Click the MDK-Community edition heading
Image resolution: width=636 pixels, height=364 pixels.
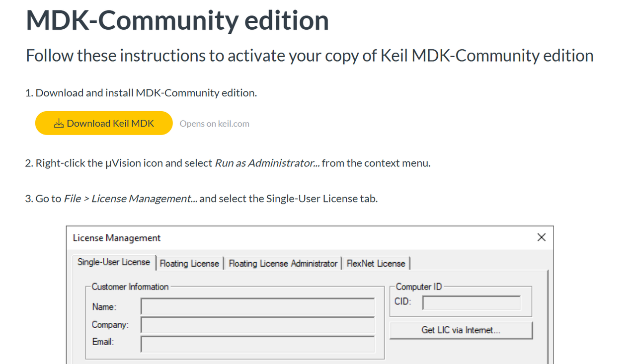tap(177, 20)
